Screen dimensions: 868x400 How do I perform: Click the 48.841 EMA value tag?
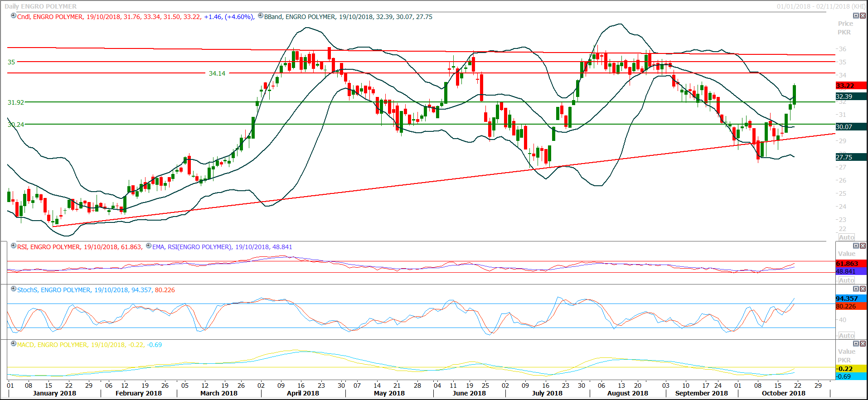coord(851,271)
